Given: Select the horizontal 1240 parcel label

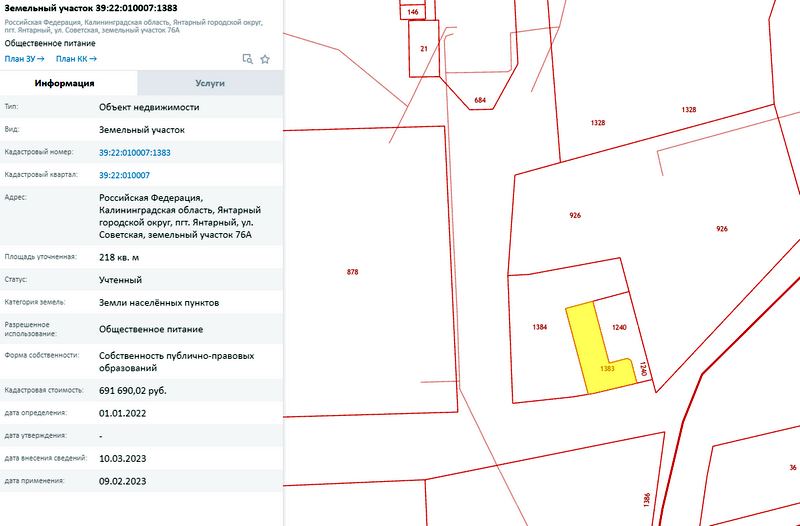Looking at the screenshot, I should coord(618,327).
